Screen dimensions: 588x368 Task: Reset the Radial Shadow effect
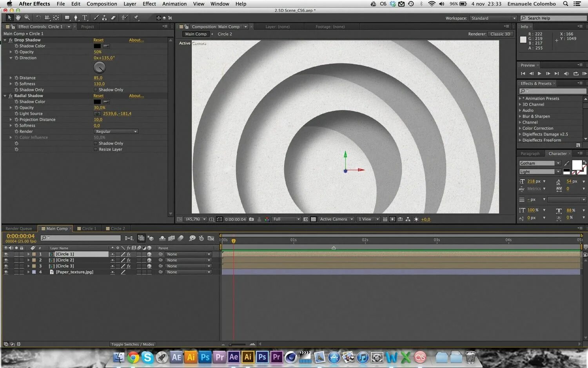click(x=98, y=96)
